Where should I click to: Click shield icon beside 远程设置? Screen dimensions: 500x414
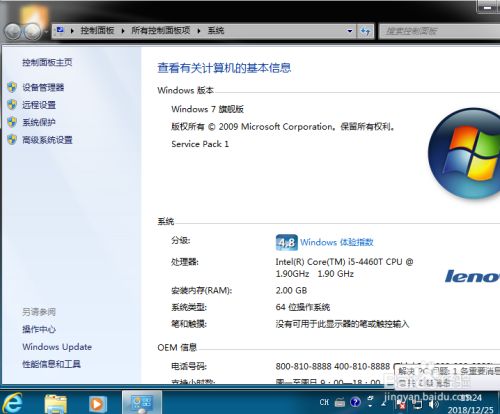(x=12, y=105)
